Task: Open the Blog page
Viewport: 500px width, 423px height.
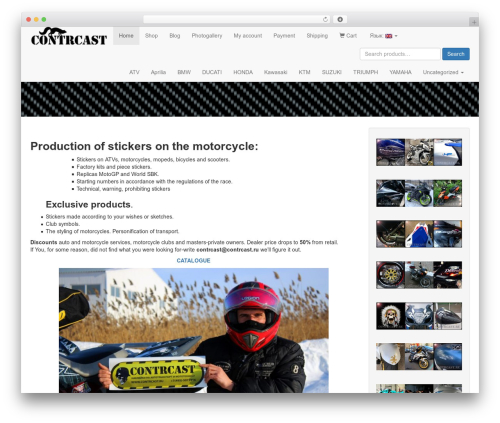Action: 175,36
